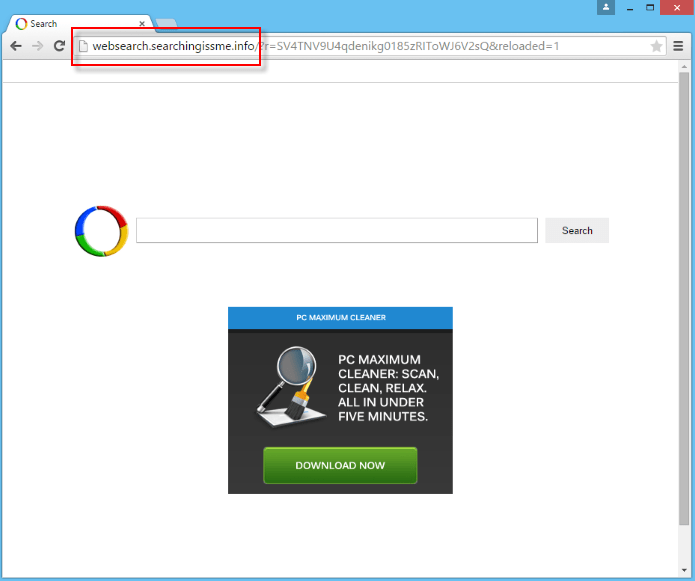The width and height of the screenshot is (695, 581).
Task: Bookmark this page with the star icon
Action: point(656,46)
